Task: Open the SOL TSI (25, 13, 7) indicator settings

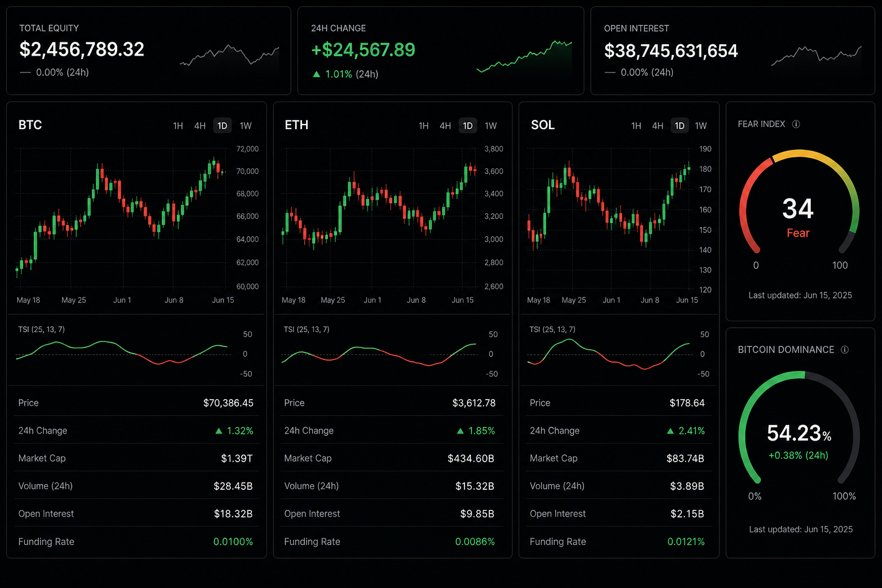Action: [x=552, y=330]
